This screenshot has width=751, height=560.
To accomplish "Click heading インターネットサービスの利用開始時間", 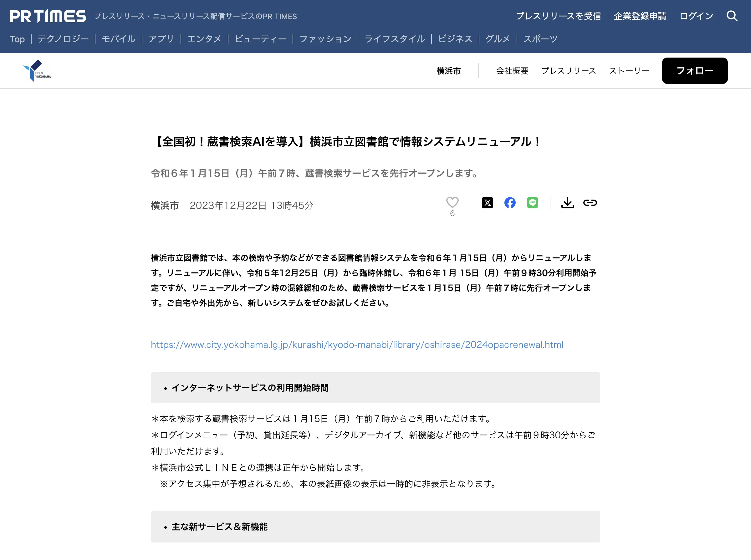I will [250, 388].
